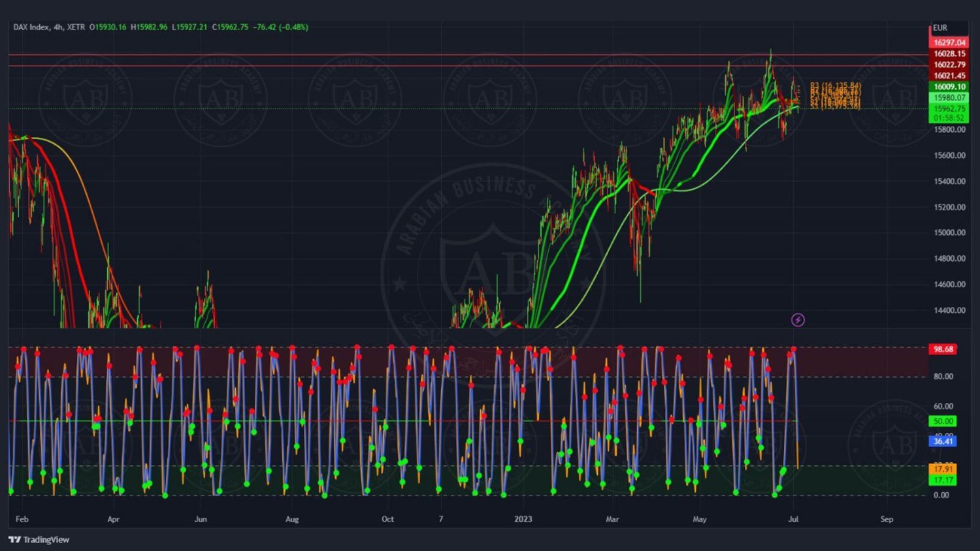Click the May label on time axis
The height and width of the screenshot is (551, 980).
pyautogui.click(x=700, y=519)
